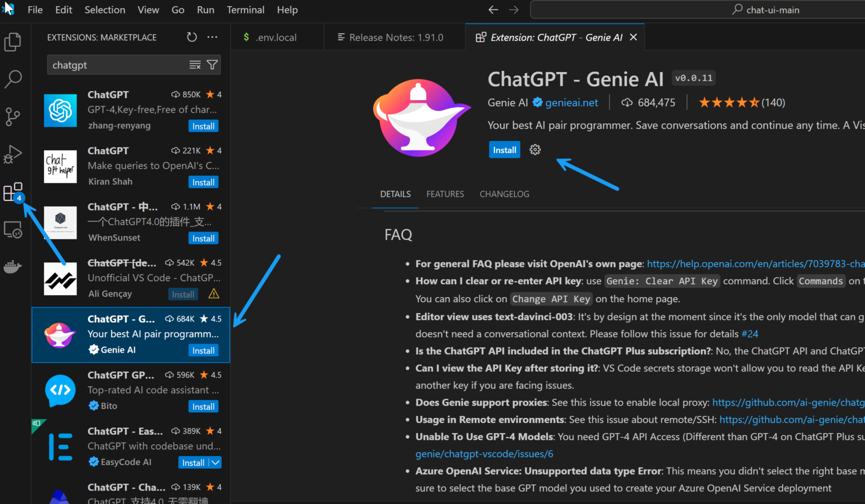Switch to the FEATURES tab
This screenshot has width=865, height=504.
pos(445,194)
